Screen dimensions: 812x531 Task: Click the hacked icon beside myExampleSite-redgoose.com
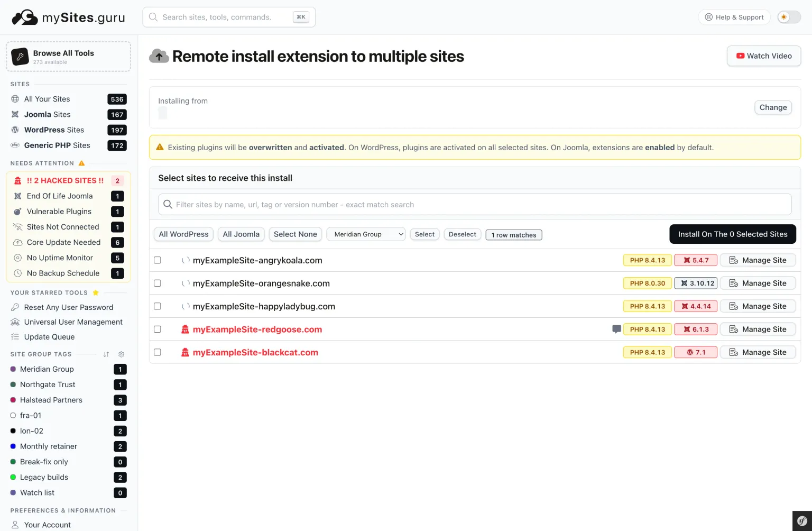coord(185,329)
